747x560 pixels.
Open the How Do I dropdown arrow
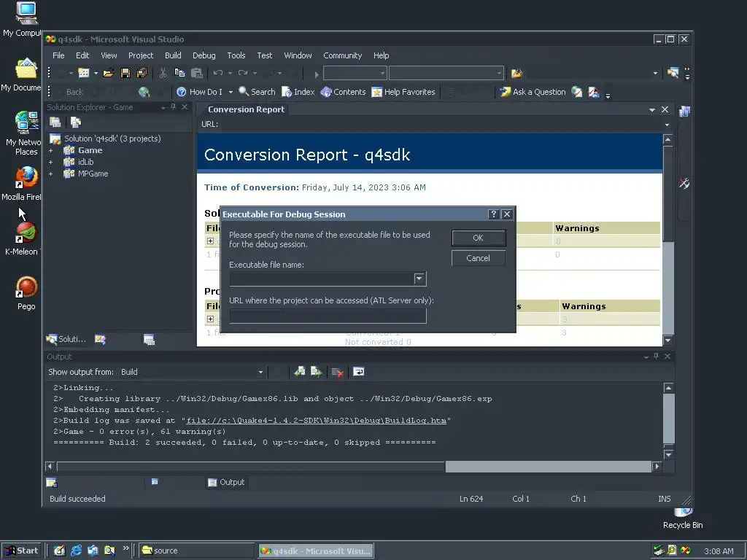click(231, 92)
